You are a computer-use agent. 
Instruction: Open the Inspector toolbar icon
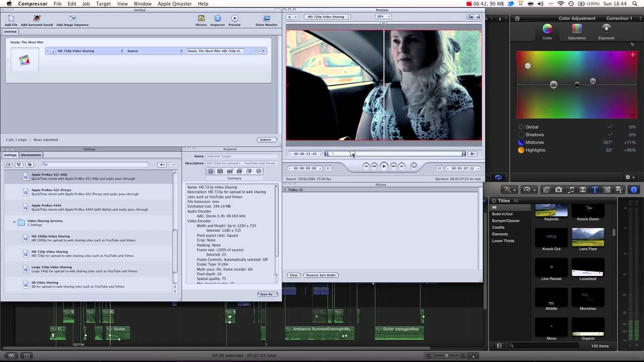pos(217,19)
